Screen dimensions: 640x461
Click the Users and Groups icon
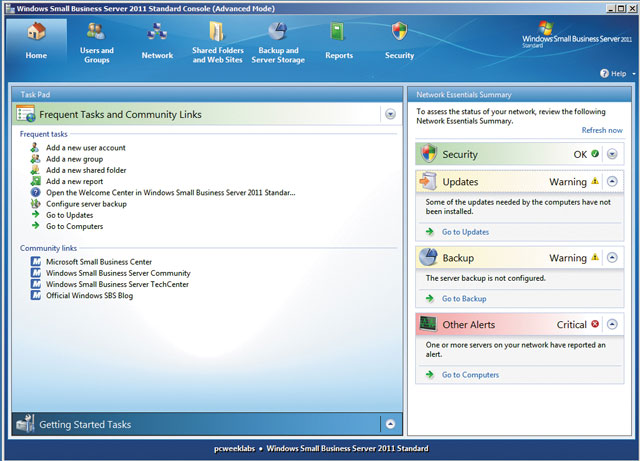(x=96, y=31)
